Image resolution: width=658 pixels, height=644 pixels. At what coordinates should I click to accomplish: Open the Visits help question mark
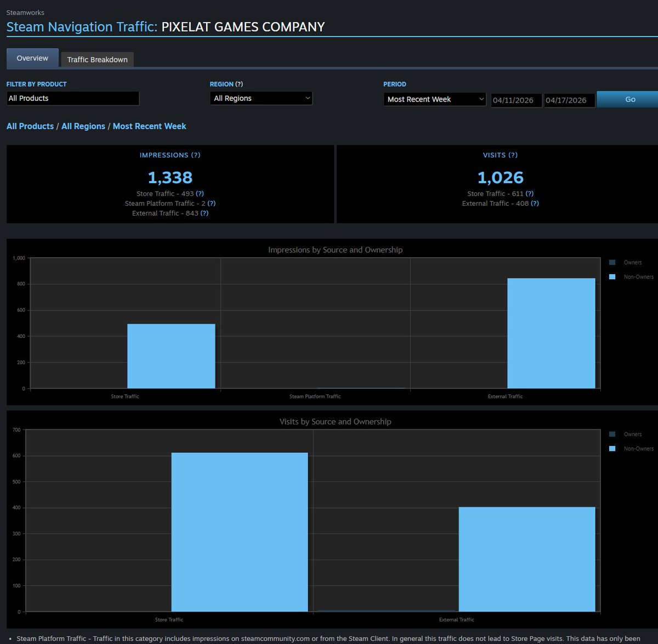tap(513, 155)
